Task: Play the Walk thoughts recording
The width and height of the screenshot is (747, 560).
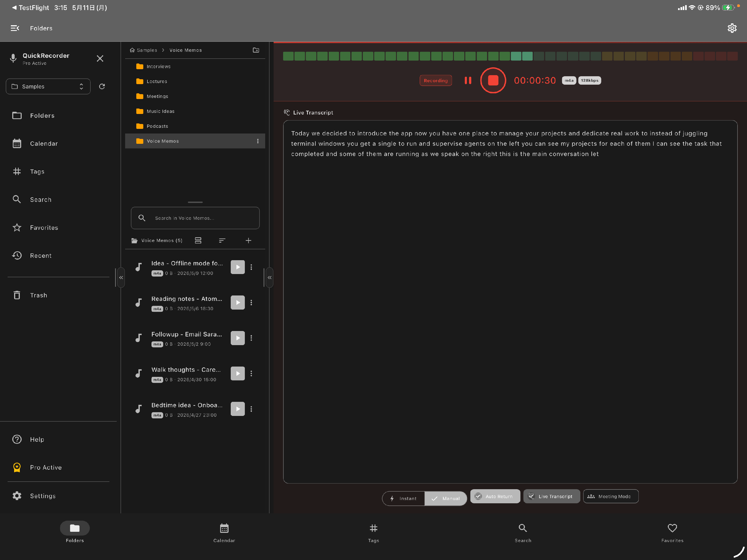Action: pos(238,373)
